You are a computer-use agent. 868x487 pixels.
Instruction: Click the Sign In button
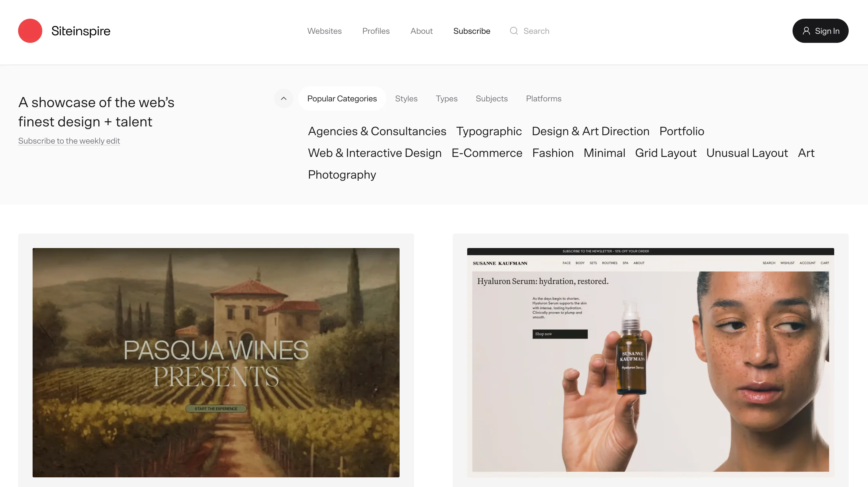click(820, 31)
